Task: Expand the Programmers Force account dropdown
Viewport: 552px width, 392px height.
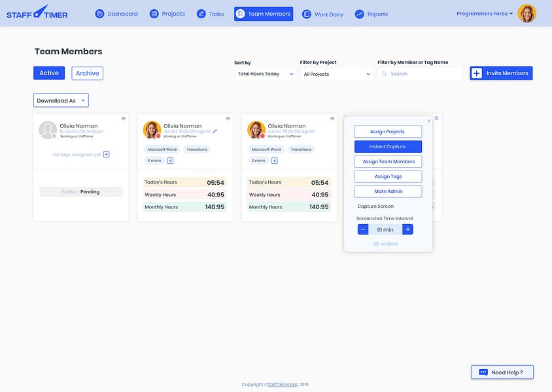Action: pyautogui.click(x=485, y=14)
